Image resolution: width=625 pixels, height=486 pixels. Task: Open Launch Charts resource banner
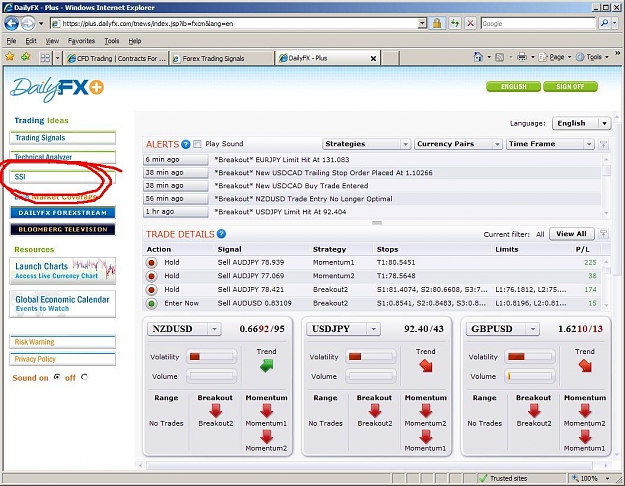[63, 271]
